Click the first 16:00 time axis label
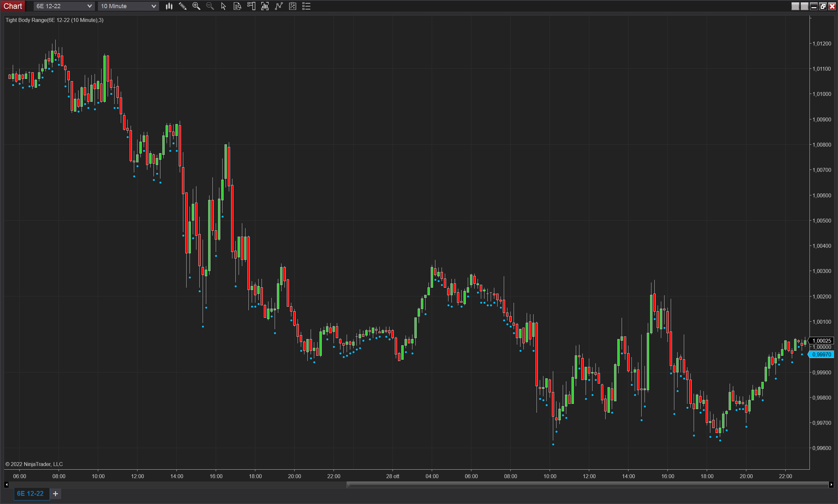 pyautogui.click(x=216, y=476)
